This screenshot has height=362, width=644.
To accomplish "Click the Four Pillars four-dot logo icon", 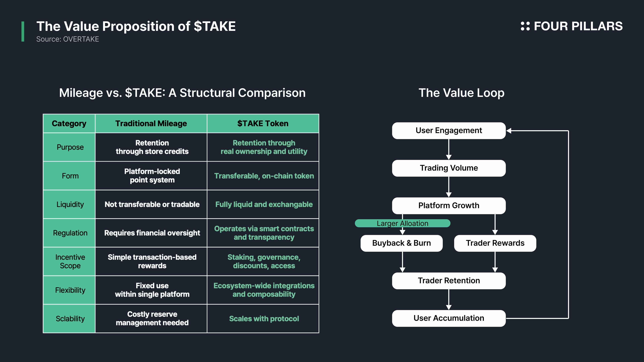I will [x=525, y=26].
